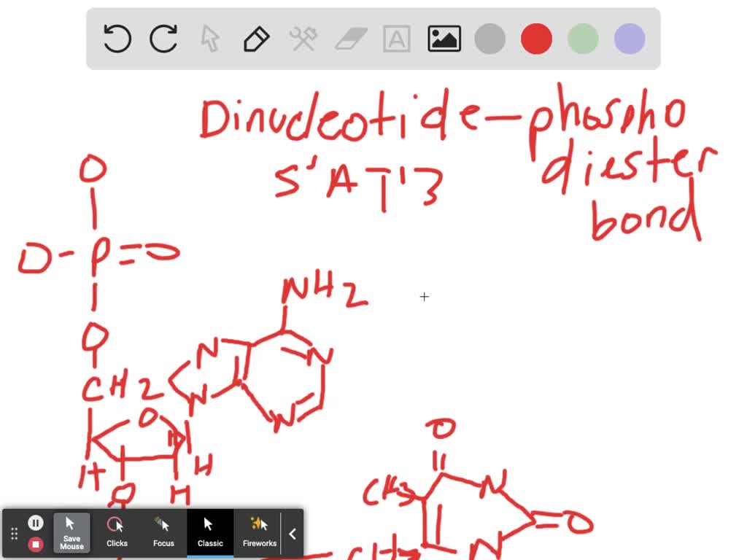The width and height of the screenshot is (747, 560).
Task: Switch to the Classic cursor style
Action: (x=209, y=533)
